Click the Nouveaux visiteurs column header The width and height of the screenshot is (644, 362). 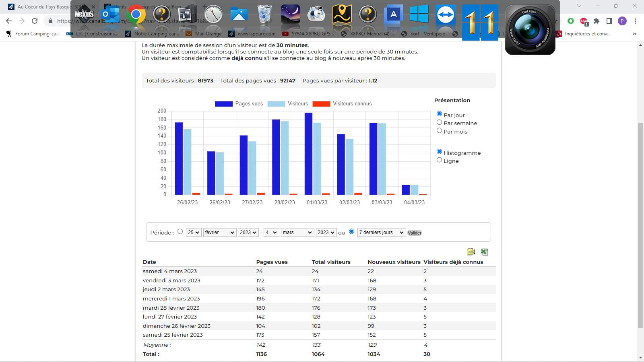pos(394,262)
